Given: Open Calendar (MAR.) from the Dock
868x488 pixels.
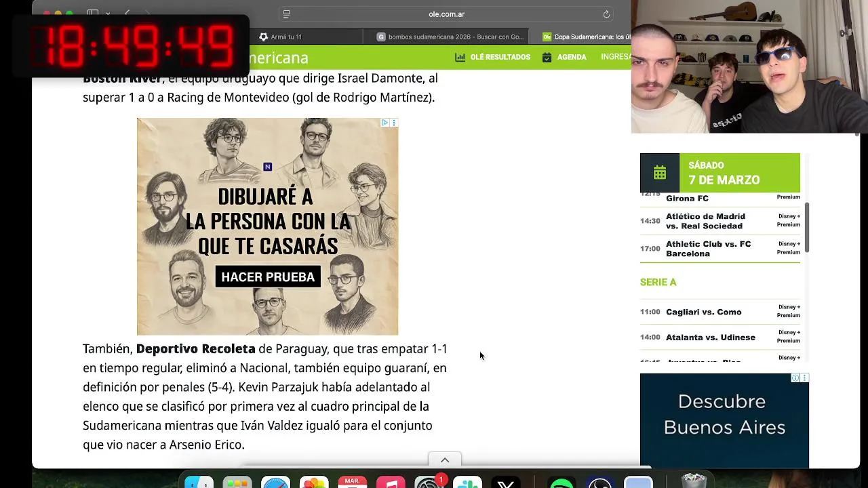Looking at the screenshot, I should tap(352, 483).
